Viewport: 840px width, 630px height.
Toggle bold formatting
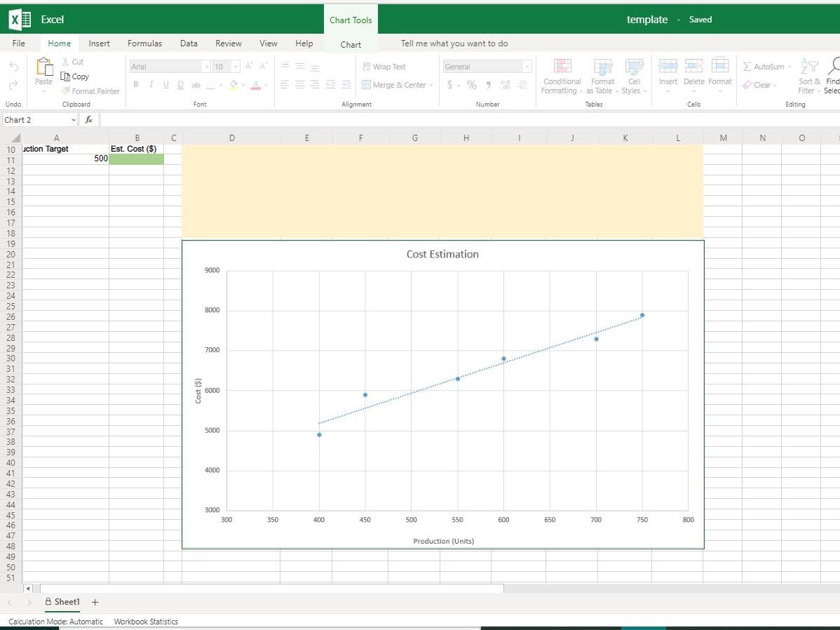[x=135, y=84]
